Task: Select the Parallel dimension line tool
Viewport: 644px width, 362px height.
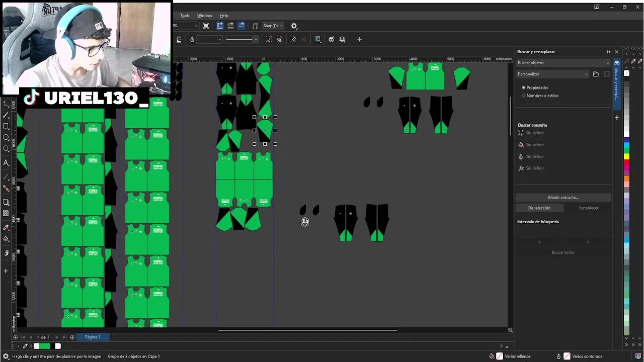Action: coord(6,177)
